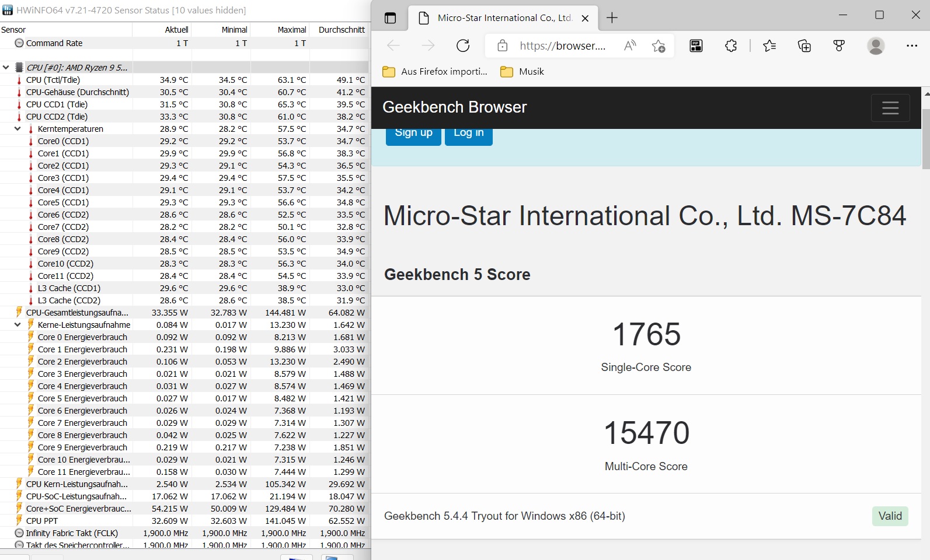Open the Geekbench Browser hamburger menu
This screenshot has height=560, width=930.
tap(890, 108)
